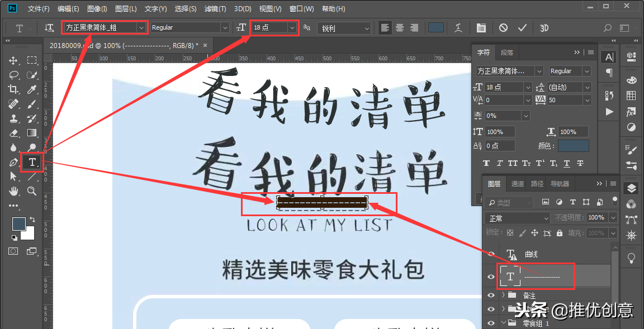Click the Character panel 颜色 swatch

574,146
